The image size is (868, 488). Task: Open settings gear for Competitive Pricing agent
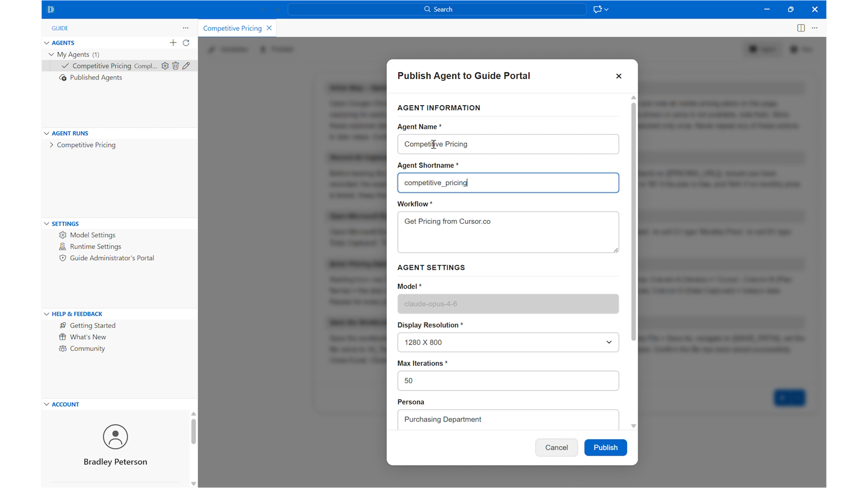pyautogui.click(x=165, y=66)
